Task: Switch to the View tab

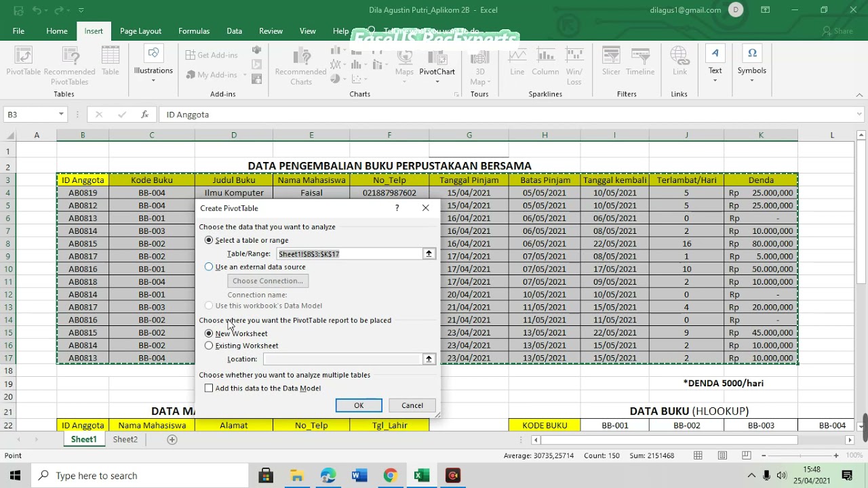Action: 308,31
